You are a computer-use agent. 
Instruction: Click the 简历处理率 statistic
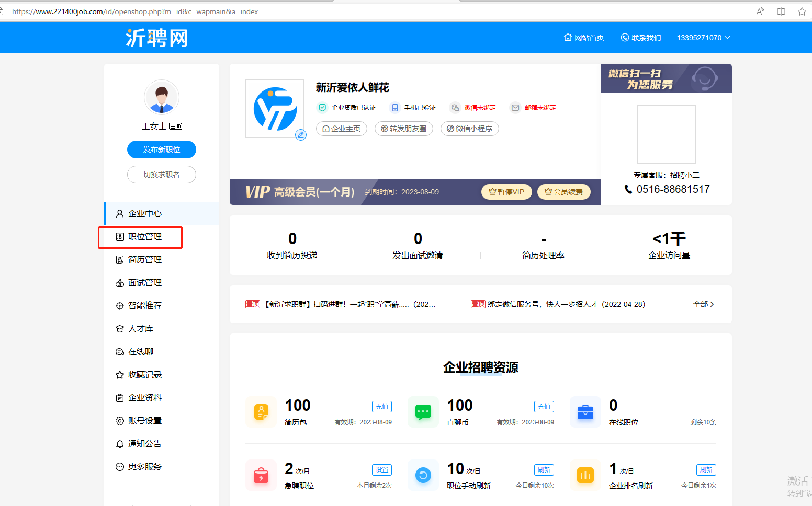[x=544, y=246]
